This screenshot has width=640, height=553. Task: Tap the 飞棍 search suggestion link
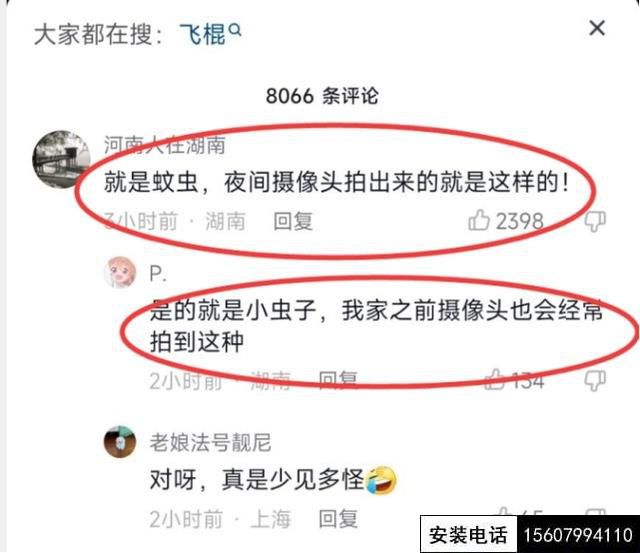pyautogui.click(x=203, y=33)
